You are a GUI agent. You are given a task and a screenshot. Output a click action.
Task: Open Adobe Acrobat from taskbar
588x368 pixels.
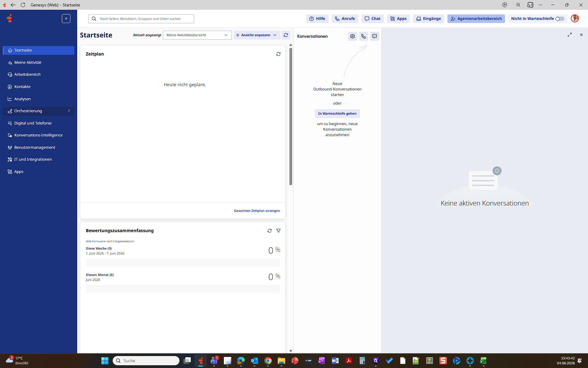point(349,361)
